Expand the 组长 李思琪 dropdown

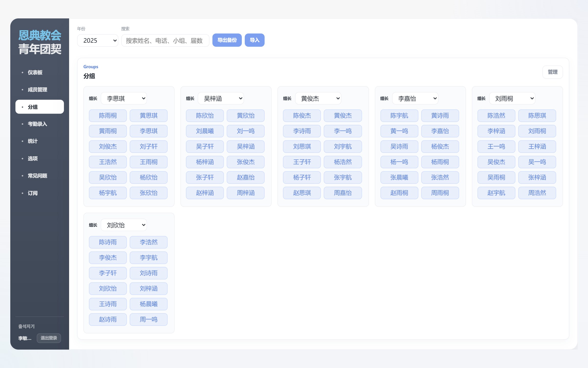tap(124, 98)
